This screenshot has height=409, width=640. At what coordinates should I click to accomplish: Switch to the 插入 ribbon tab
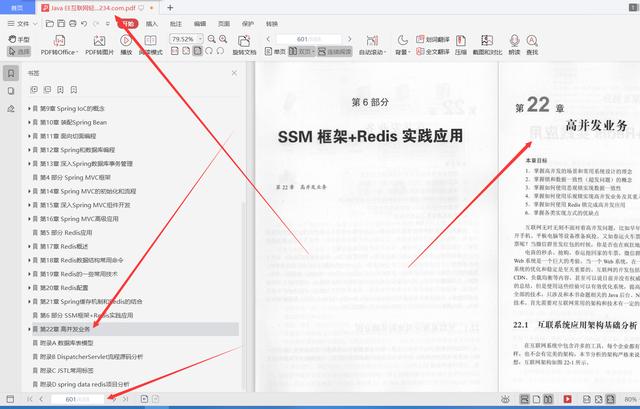[x=151, y=24]
